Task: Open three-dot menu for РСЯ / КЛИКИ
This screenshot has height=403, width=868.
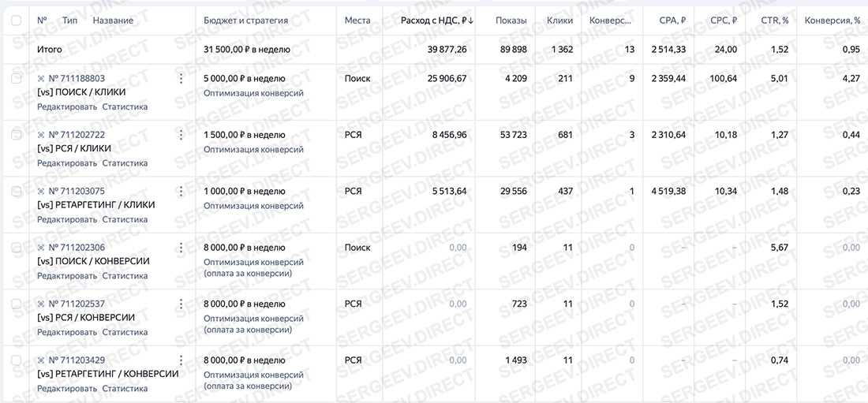Action: coord(181,135)
